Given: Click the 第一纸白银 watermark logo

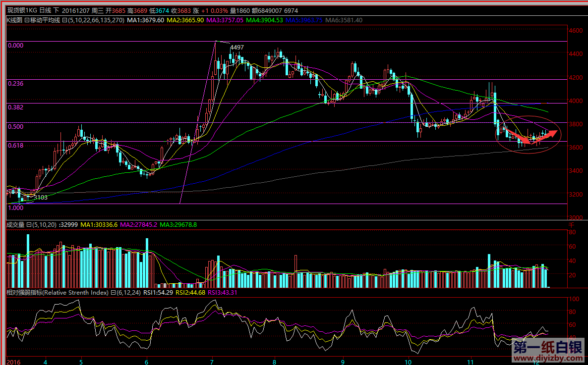Looking at the screenshot, I should 547,346.
